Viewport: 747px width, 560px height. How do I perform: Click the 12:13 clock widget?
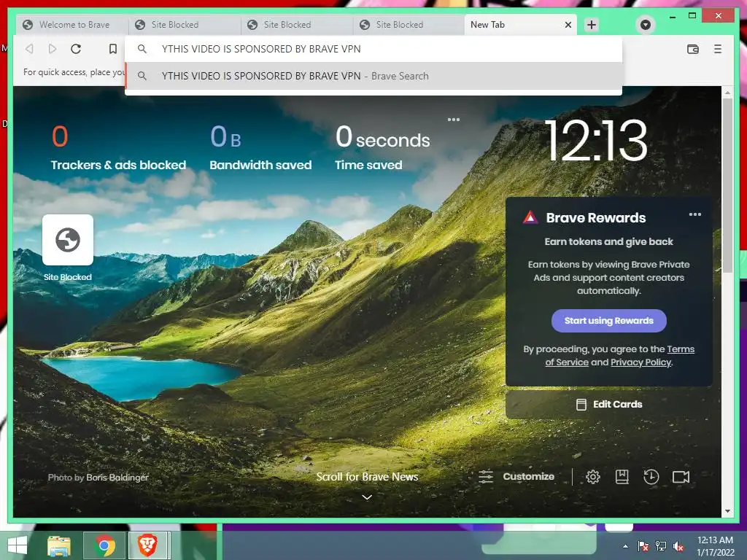click(596, 141)
